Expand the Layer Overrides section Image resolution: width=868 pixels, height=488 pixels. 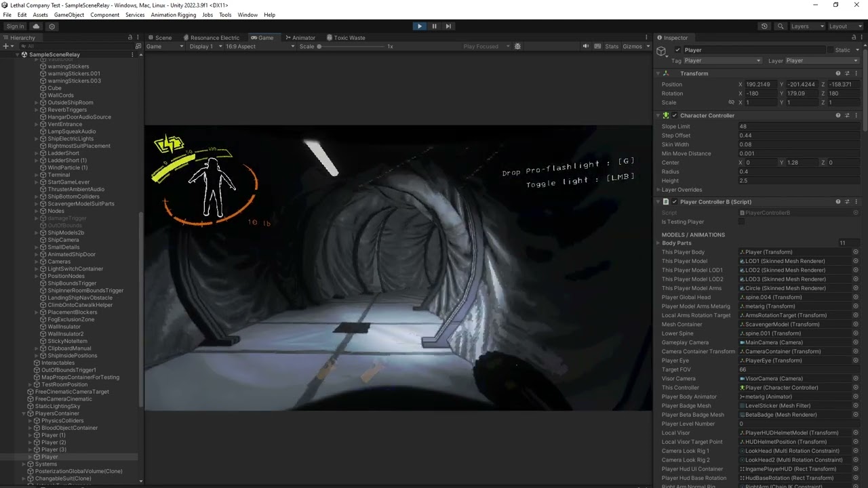point(658,190)
